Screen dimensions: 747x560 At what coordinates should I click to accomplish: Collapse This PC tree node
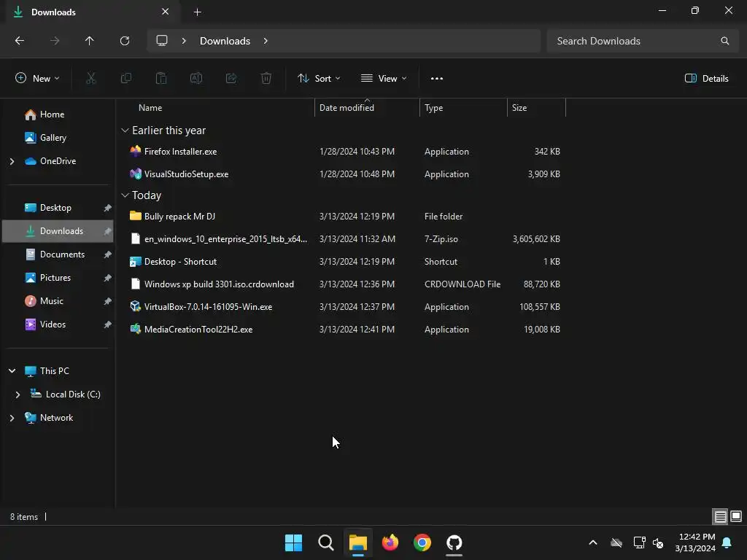click(x=12, y=371)
